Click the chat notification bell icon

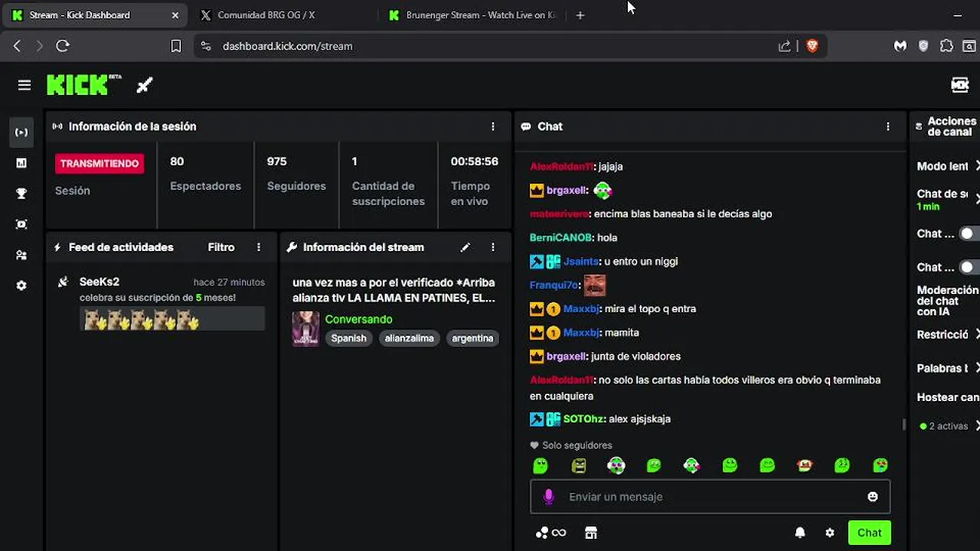(800, 533)
